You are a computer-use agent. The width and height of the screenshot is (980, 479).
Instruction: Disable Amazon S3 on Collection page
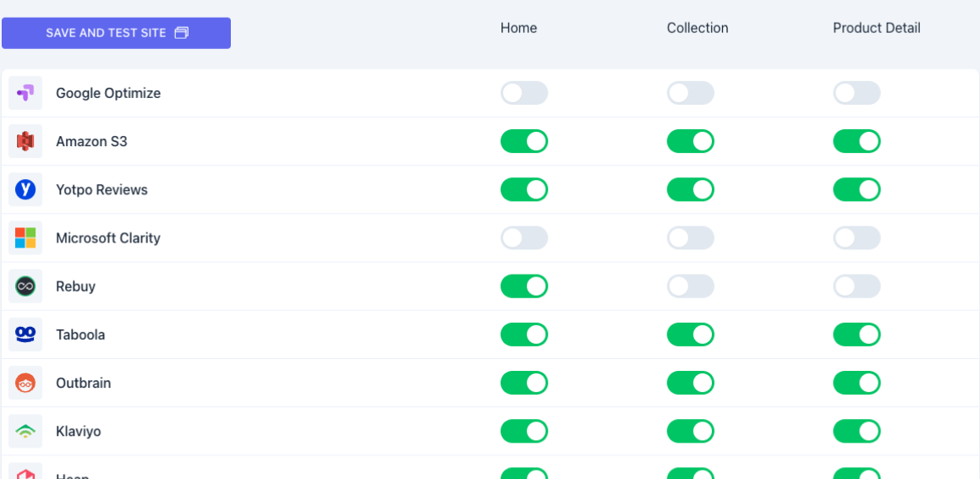pos(690,141)
